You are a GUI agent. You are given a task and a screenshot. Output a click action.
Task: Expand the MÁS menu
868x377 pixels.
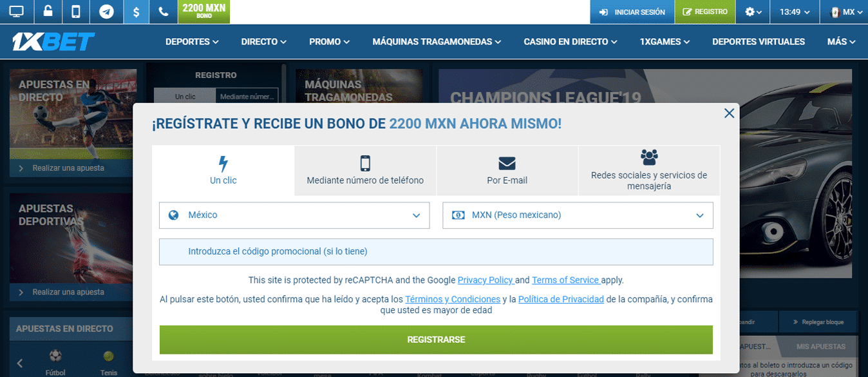tap(842, 42)
